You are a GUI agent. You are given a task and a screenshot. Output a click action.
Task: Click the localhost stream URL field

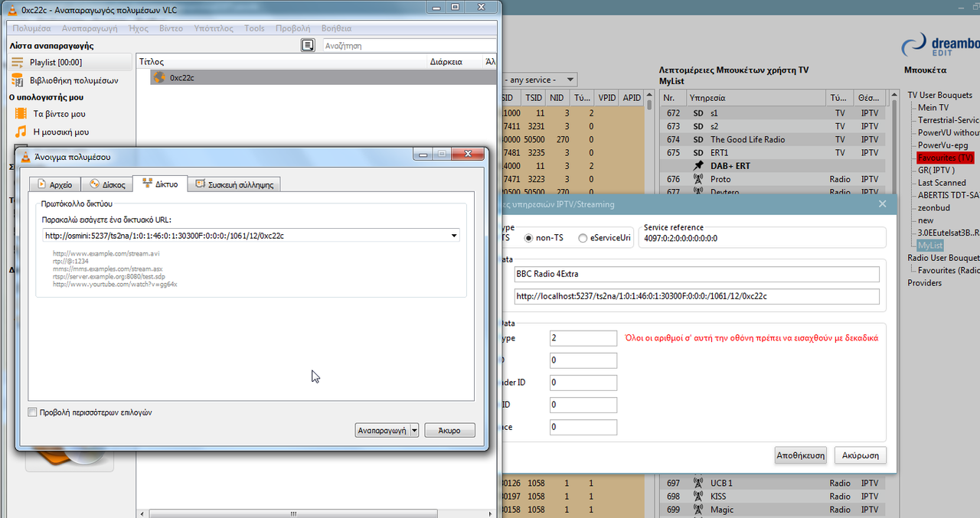[x=697, y=296]
